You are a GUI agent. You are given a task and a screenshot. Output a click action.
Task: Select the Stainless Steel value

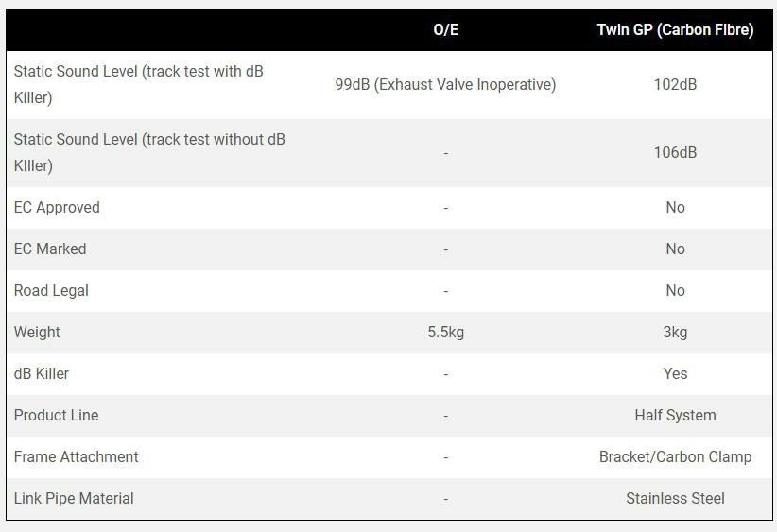pyautogui.click(x=675, y=499)
